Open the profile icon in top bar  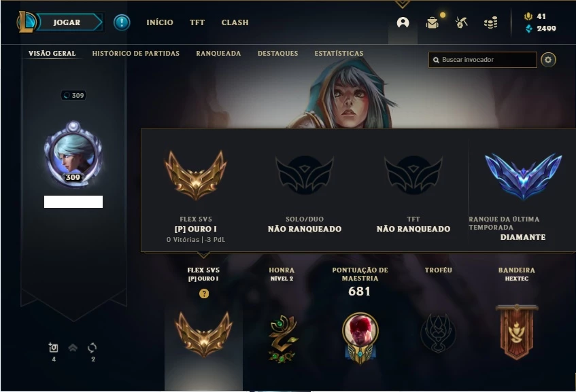click(403, 22)
